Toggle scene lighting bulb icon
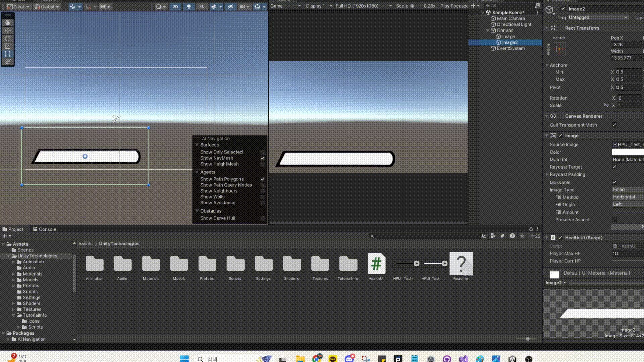This screenshot has width=644, height=362. [189, 6]
